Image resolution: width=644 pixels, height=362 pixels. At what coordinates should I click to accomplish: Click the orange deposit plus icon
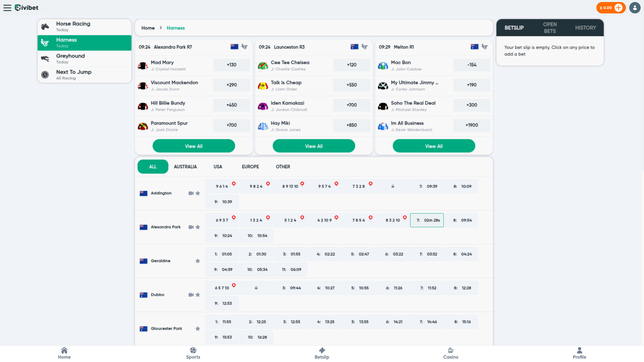(x=619, y=8)
